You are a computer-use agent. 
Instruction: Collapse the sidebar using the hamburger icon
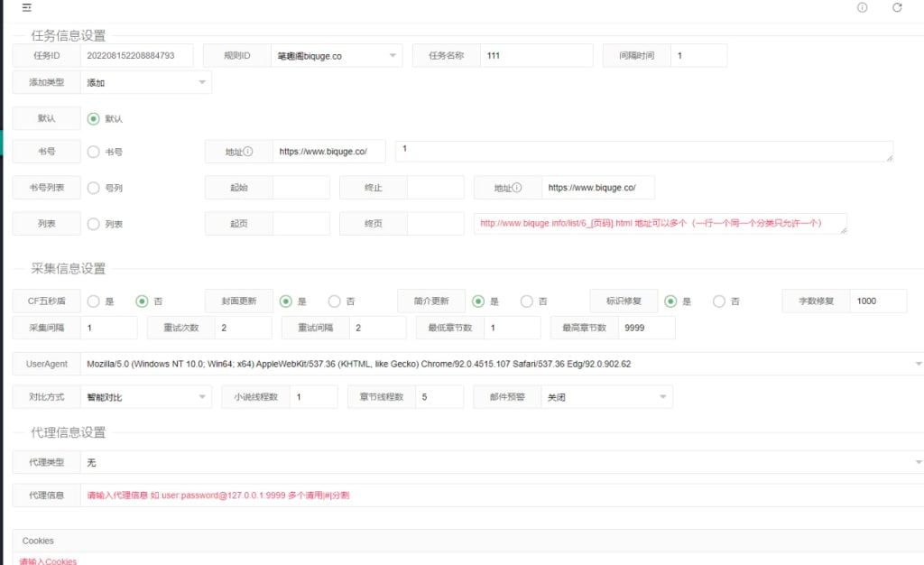[x=25, y=8]
